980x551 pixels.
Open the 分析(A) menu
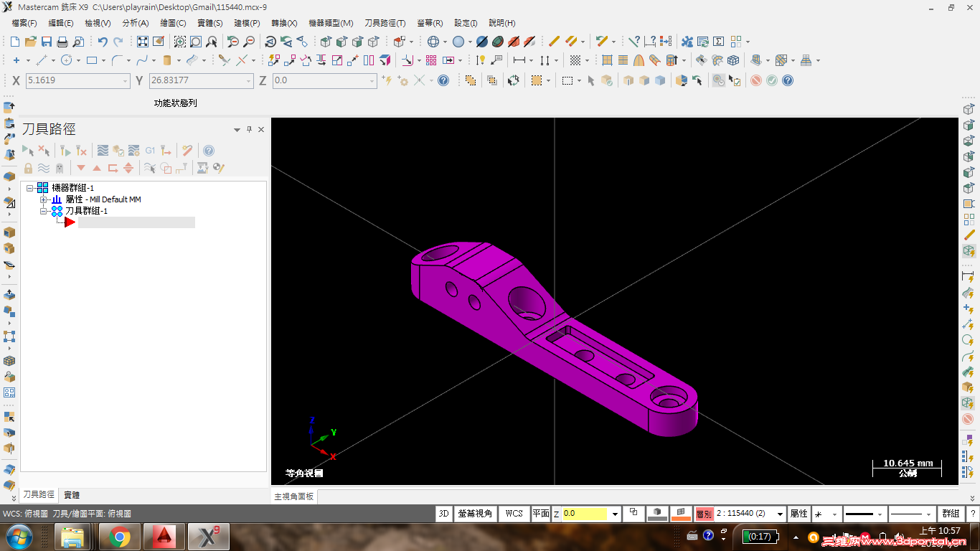point(136,23)
